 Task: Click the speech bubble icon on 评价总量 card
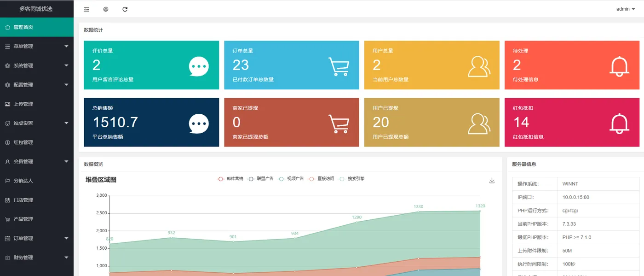(198, 65)
